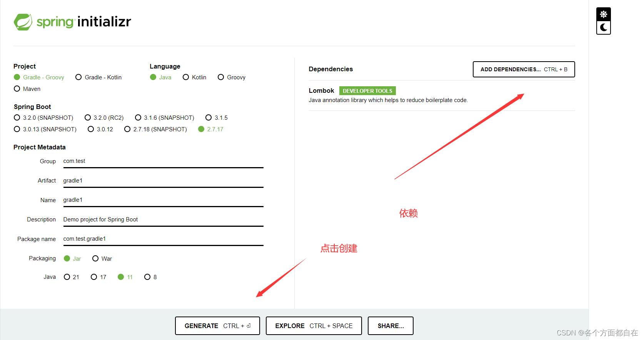Choose Java version 21
Image resolution: width=644 pixels, height=340 pixels.
(72, 277)
